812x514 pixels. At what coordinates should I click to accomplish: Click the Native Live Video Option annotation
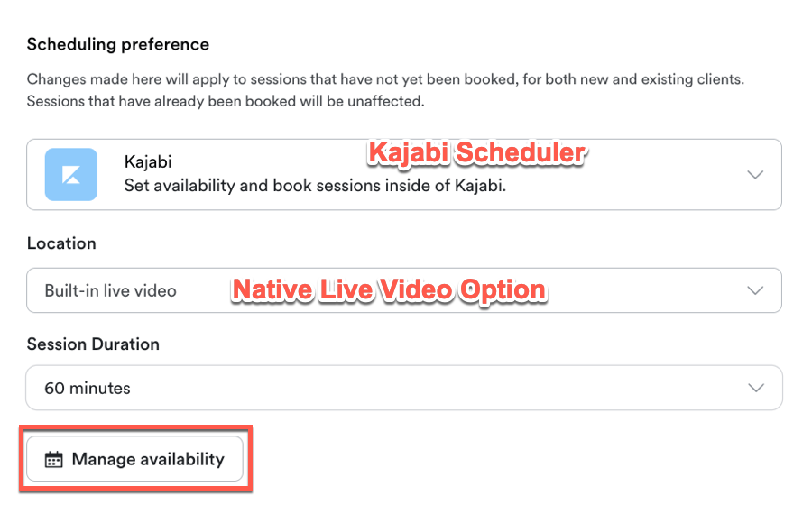389,289
